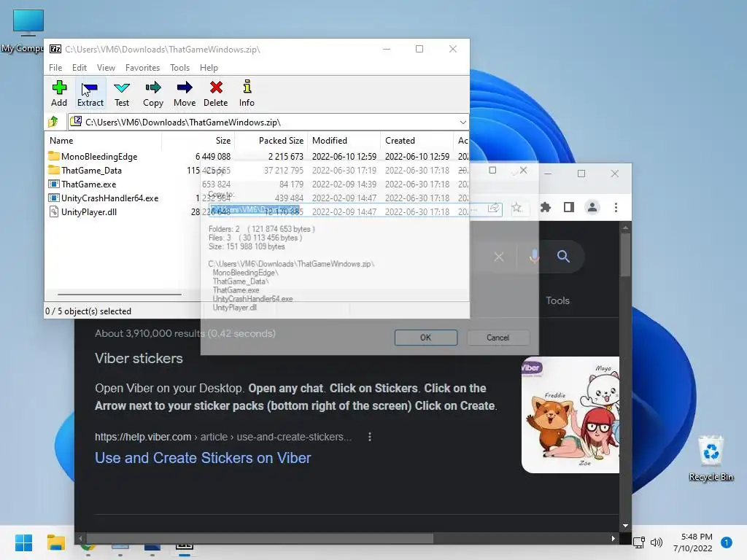Screen dimensions: 747x560
Task: Sort by the Modified column header
Action: [x=344, y=141]
